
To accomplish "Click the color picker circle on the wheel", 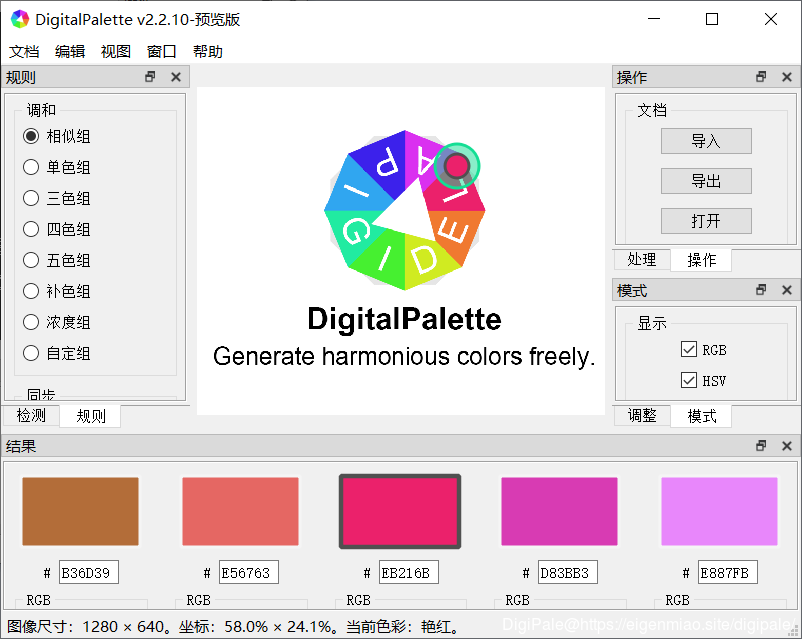I will 457,165.
